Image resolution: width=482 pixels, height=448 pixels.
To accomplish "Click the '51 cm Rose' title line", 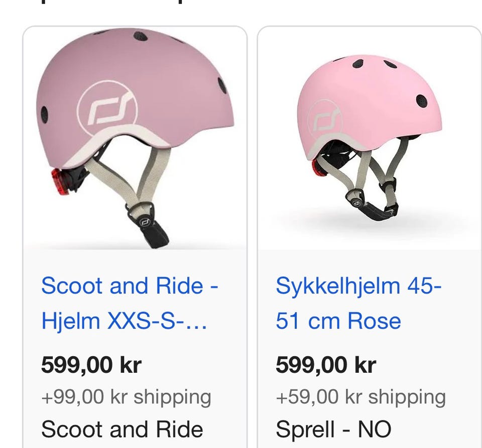I will 338,321.
